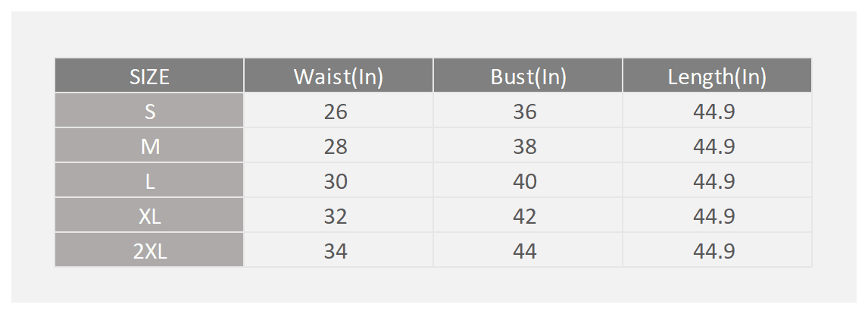Click the Length(In) column header

pos(717,75)
